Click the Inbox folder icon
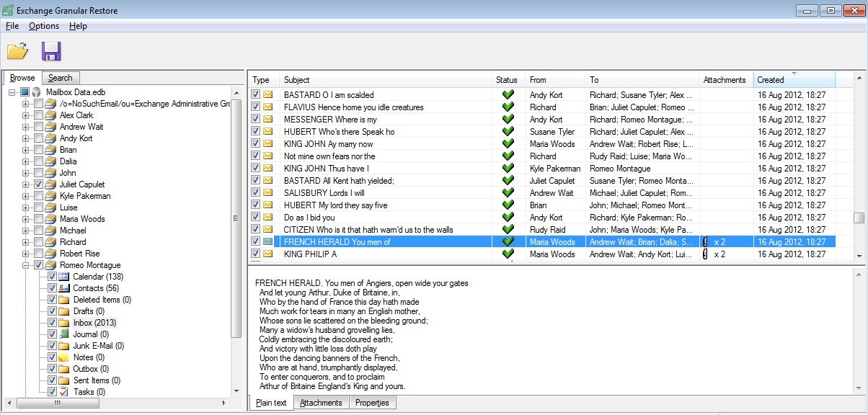868x415 pixels. tap(63, 323)
